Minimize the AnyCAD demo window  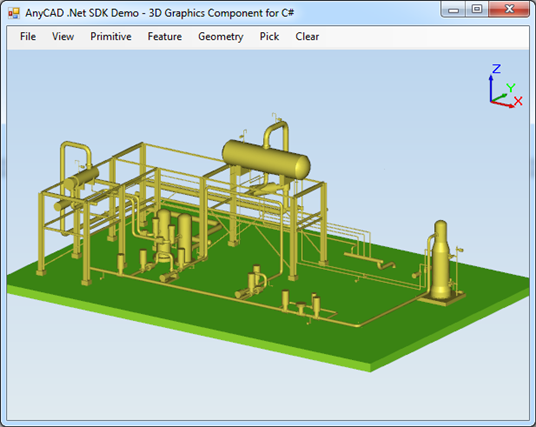click(453, 10)
